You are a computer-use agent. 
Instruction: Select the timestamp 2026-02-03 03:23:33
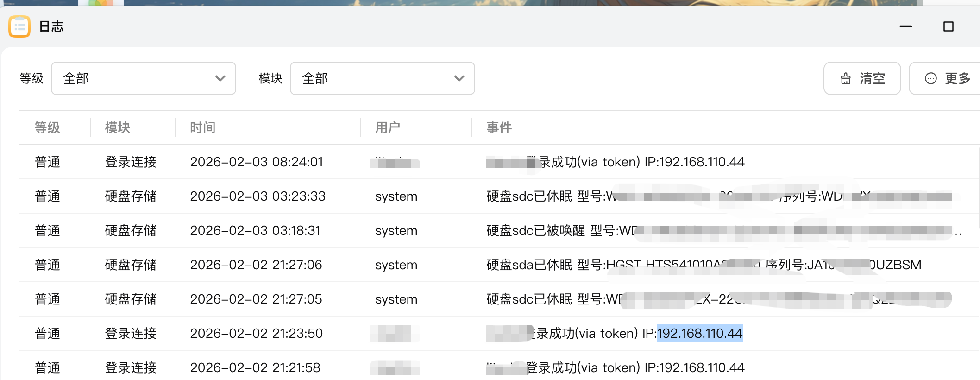click(258, 196)
